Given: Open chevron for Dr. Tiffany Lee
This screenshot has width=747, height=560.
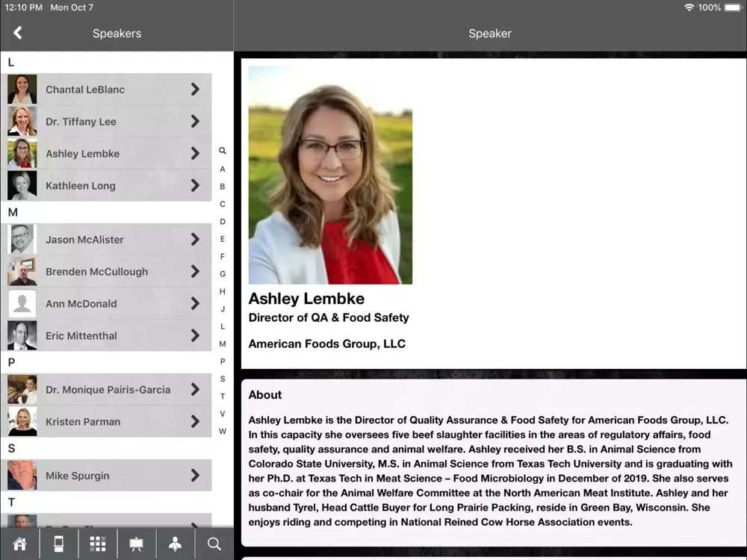Looking at the screenshot, I should (x=195, y=122).
